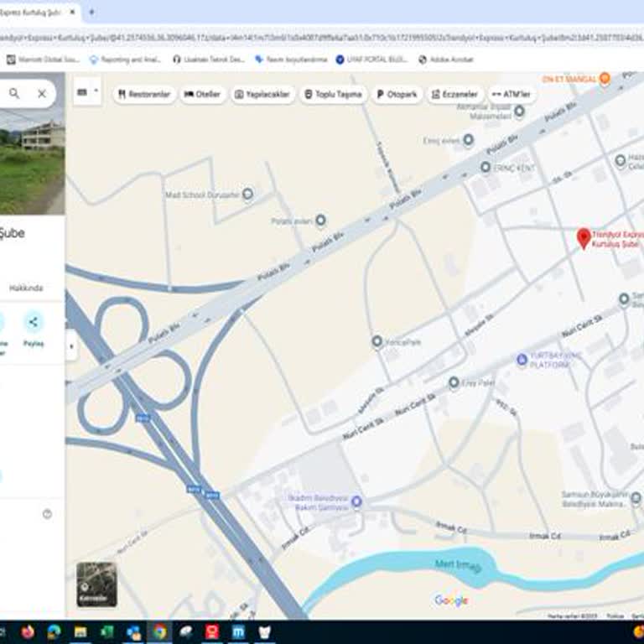Close the Trendyol Express Kurtuluş browser tab
Viewport: 644px width, 644px height.
[x=72, y=12]
